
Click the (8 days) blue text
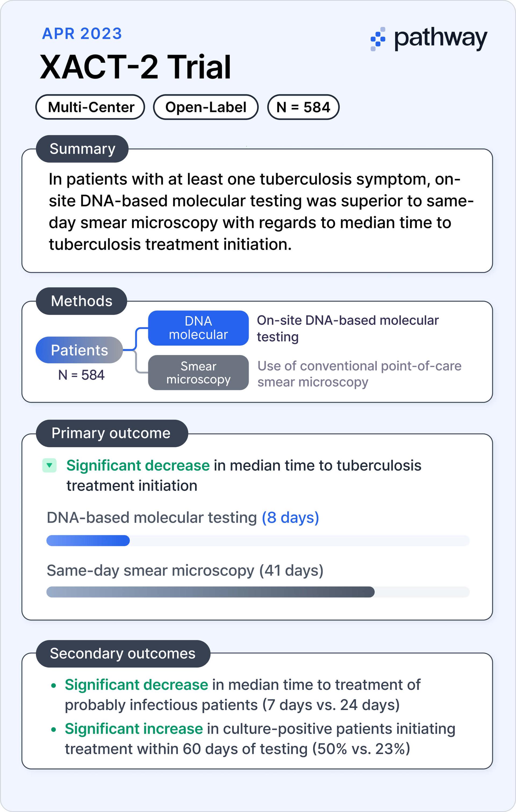(x=291, y=517)
